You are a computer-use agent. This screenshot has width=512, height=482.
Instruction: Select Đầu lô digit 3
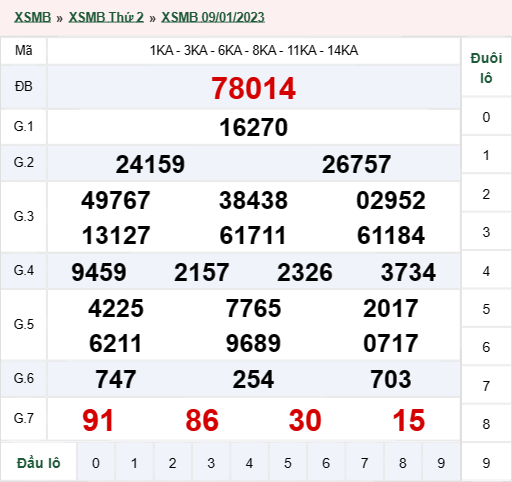tap(211, 463)
